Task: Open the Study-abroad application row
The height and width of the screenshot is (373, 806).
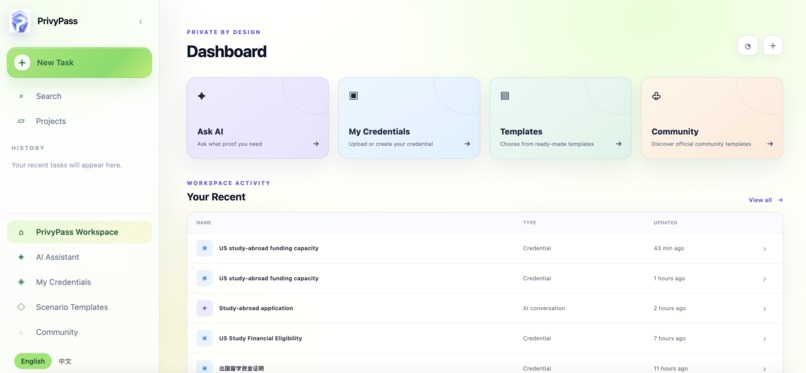Action: (x=485, y=308)
